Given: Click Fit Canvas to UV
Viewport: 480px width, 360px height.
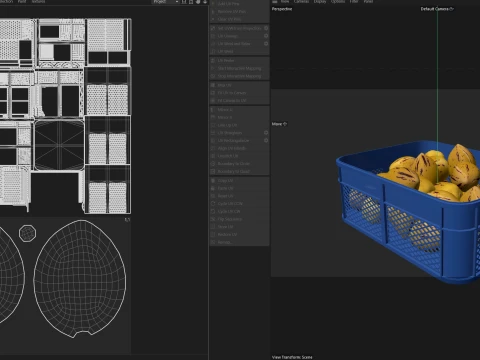Looking at the screenshot, I should click(x=239, y=101).
